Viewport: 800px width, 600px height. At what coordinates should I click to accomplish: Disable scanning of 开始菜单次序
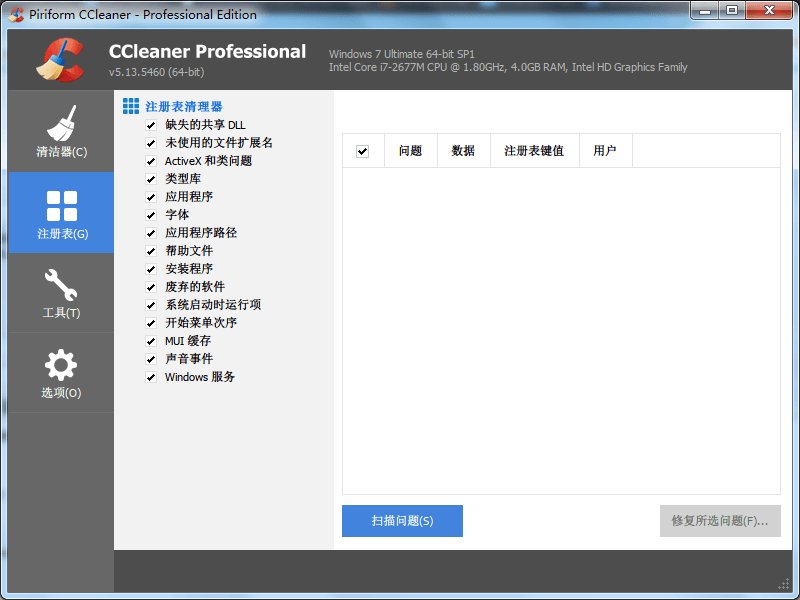pyautogui.click(x=151, y=323)
